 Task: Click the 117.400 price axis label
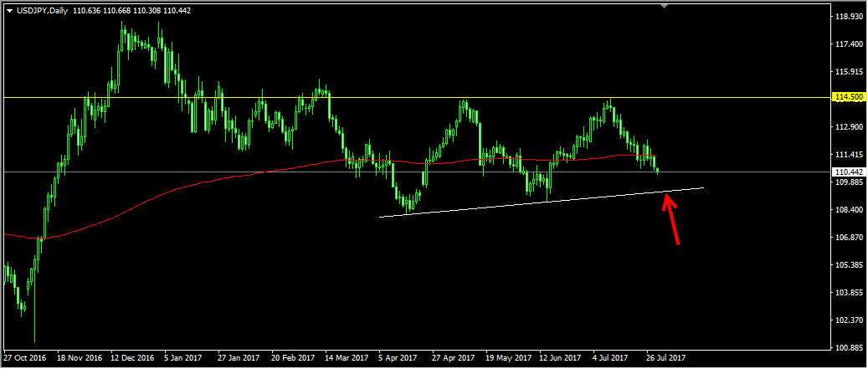pos(850,44)
